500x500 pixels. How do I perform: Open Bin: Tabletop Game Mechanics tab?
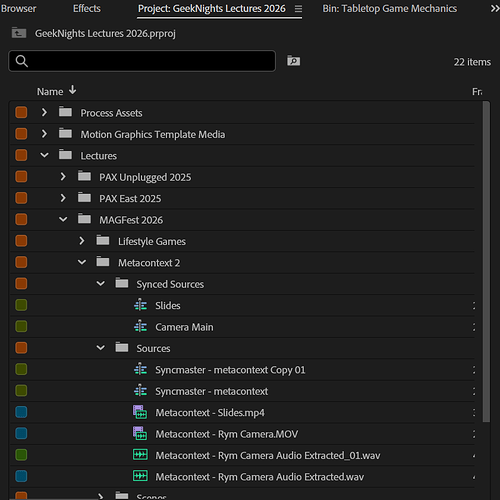[x=390, y=8]
